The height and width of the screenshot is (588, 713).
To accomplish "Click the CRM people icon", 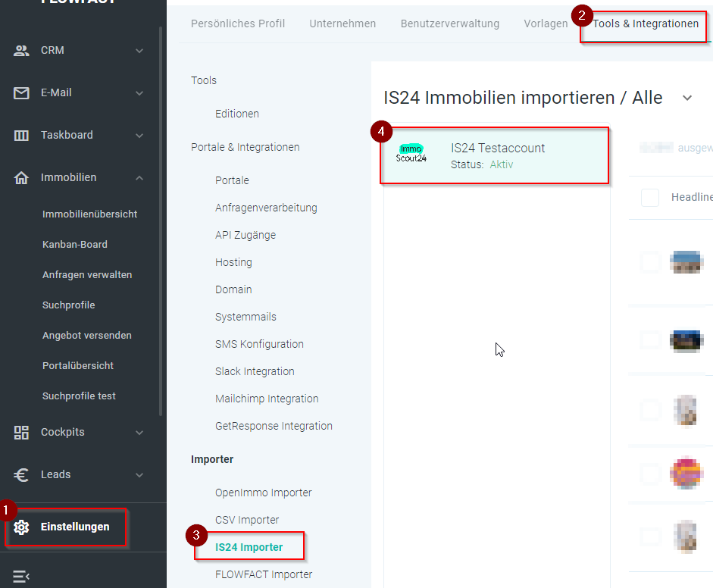I will [x=21, y=51].
